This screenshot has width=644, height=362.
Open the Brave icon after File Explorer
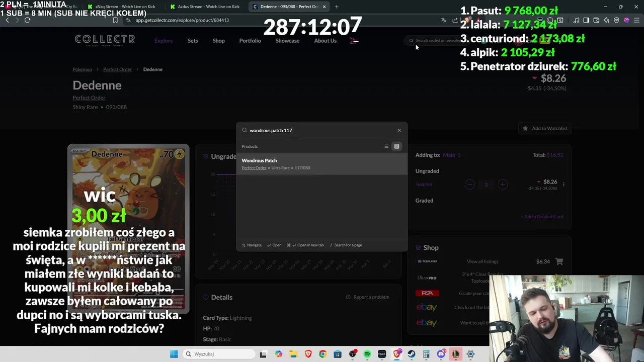[x=308, y=354]
